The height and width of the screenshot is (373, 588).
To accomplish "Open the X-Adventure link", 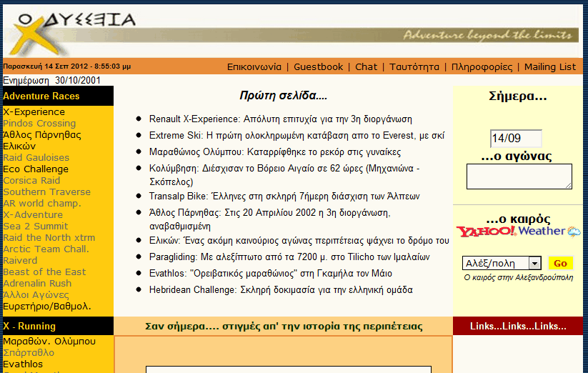I will click(x=33, y=215).
